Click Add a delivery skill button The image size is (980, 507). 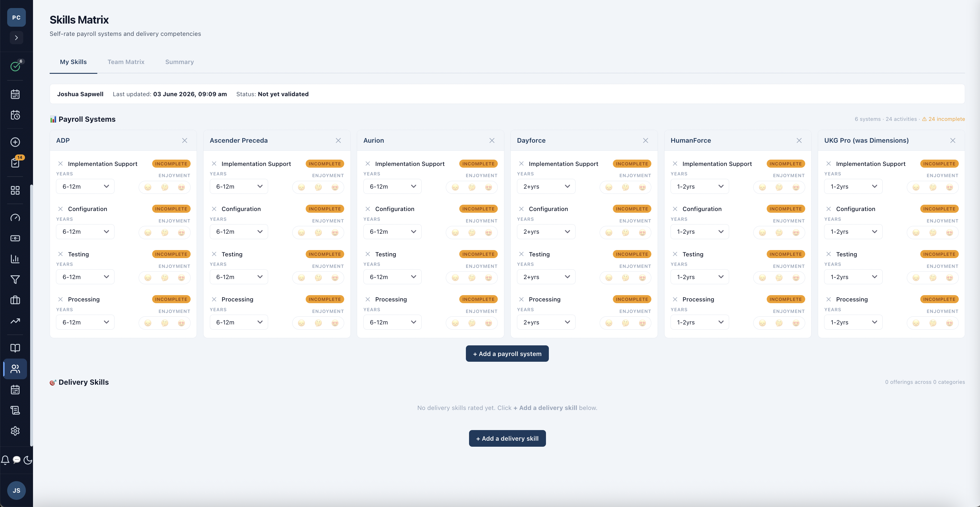coord(507,439)
